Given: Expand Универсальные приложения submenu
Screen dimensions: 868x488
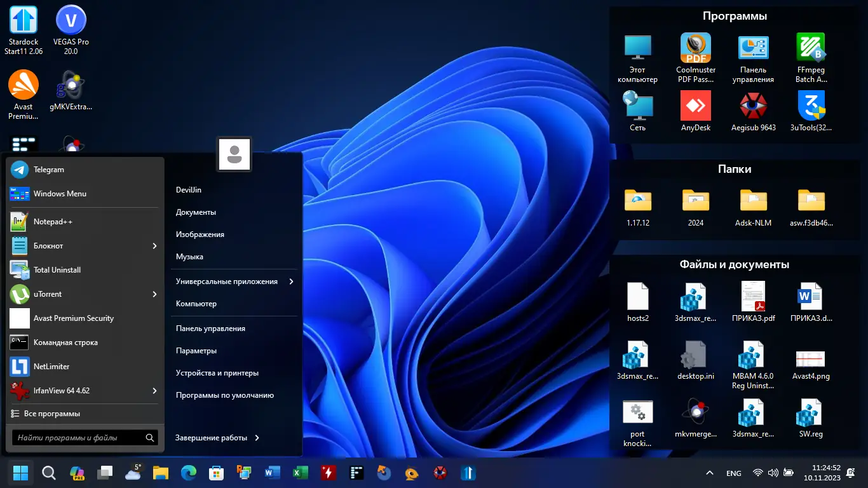Looking at the screenshot, I should [292, 281].
